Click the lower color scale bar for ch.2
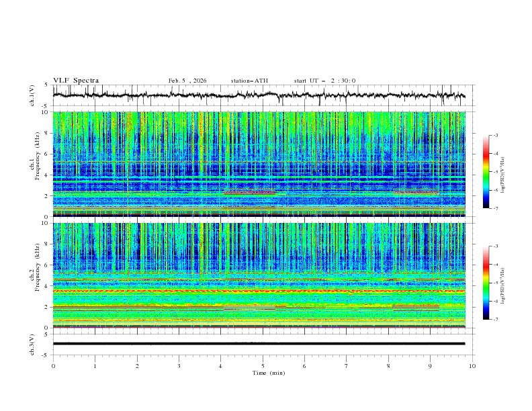The height and width of the screenshot is (411, 532). [x=486, y=283]
